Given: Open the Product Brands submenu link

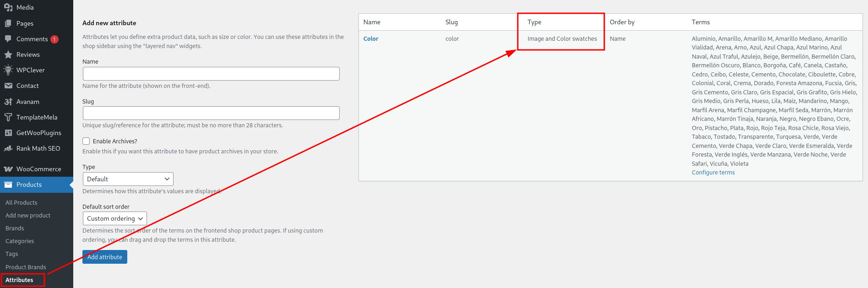Looking at the screenshot, I should [26, 267].
